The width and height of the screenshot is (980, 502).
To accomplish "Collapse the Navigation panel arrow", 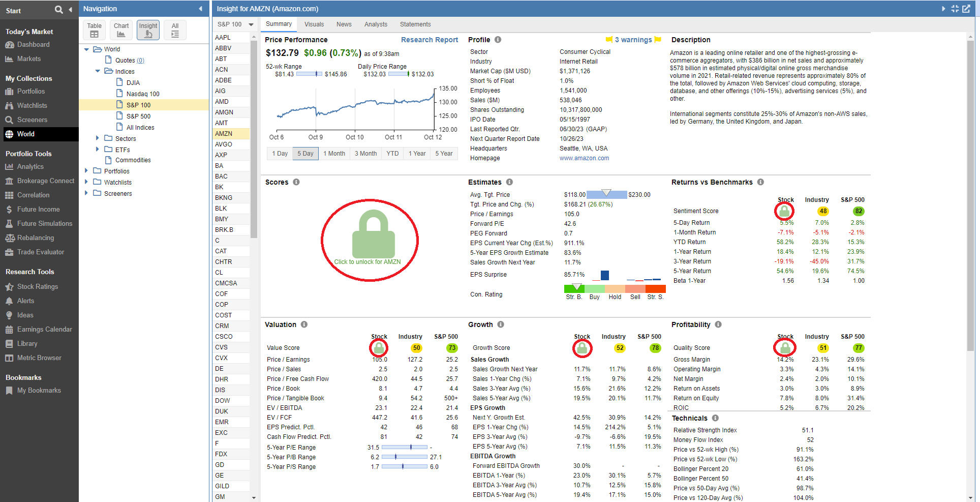I will click(x=200, y=9).
